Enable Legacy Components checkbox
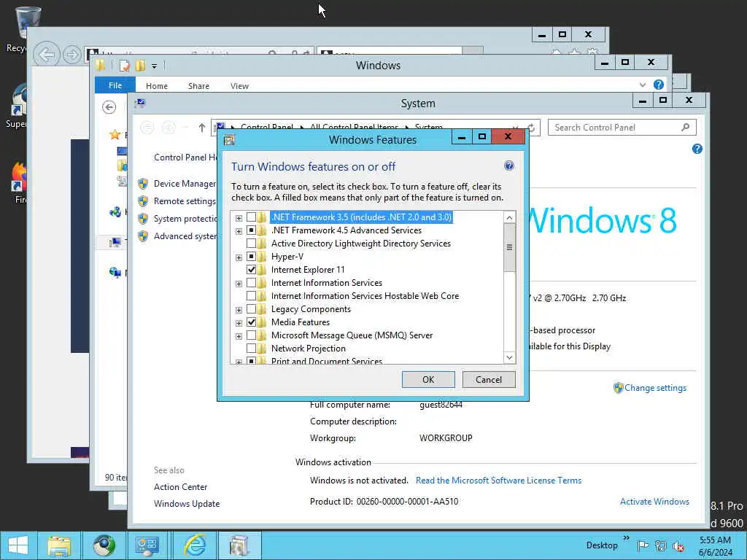Image resolution: width=747 pixels, height=560 pixels. [x=251, y=309]
